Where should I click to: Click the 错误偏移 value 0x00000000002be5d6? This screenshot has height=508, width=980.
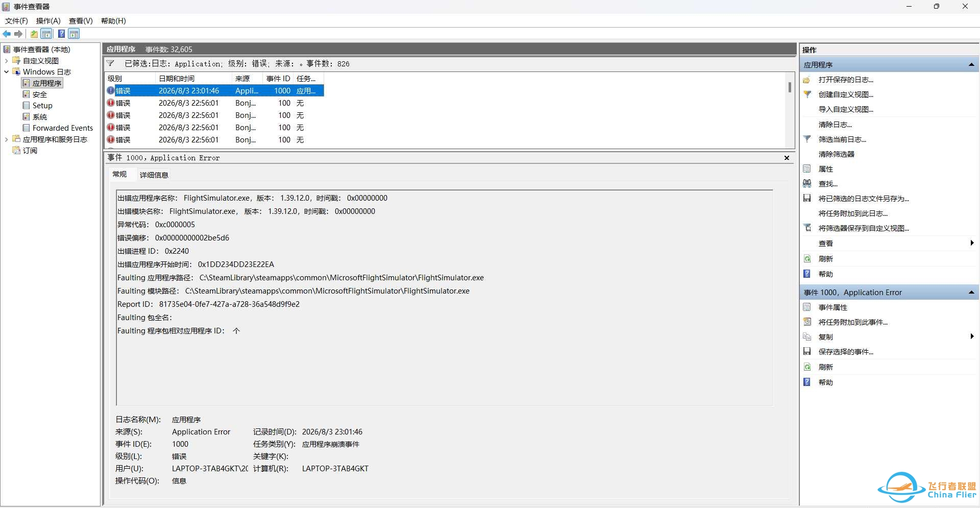[x=192, y=238]
